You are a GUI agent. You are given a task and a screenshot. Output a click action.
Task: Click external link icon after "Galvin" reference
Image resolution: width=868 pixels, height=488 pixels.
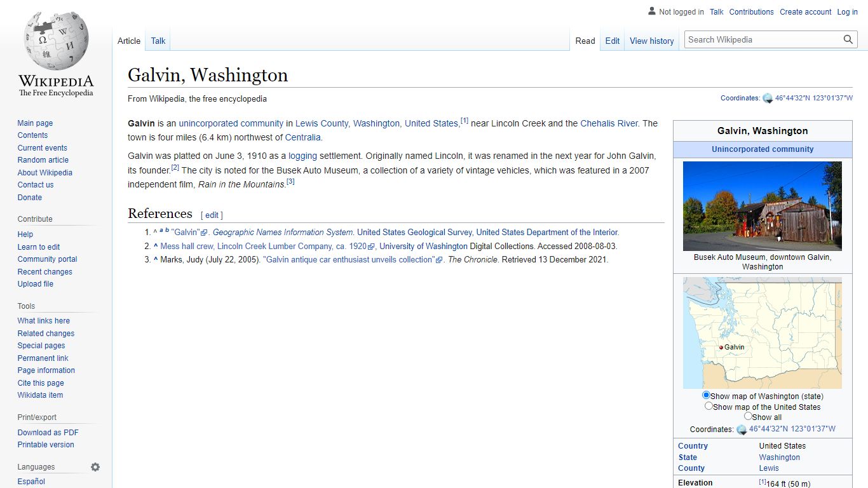(204, 233)
